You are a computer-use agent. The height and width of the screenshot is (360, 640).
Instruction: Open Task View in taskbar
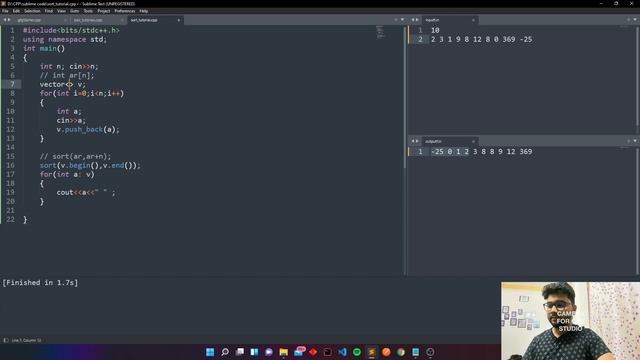[240, 352]
